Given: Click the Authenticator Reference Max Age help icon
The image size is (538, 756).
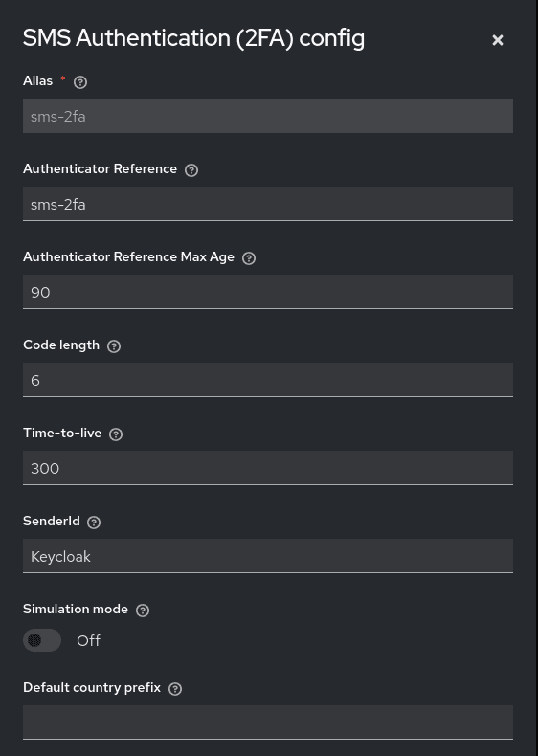Looking at the screenshot, I should coord(249,258).
